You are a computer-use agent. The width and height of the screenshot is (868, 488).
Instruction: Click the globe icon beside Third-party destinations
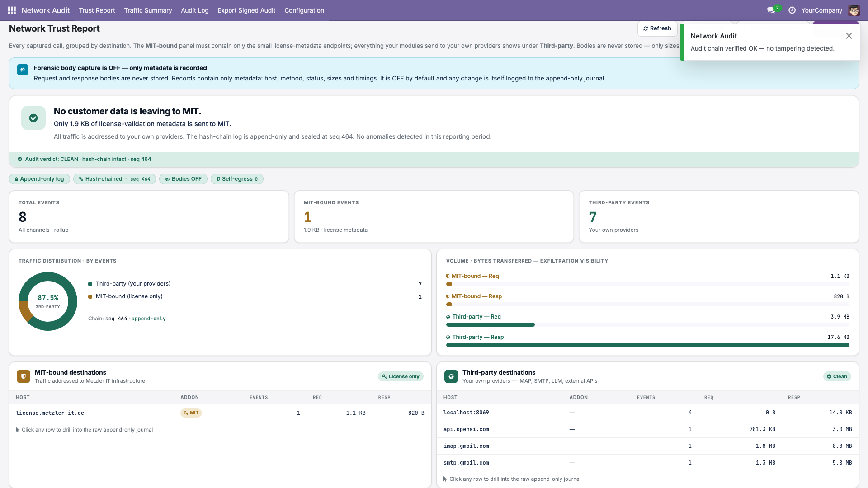coord(451,376)
